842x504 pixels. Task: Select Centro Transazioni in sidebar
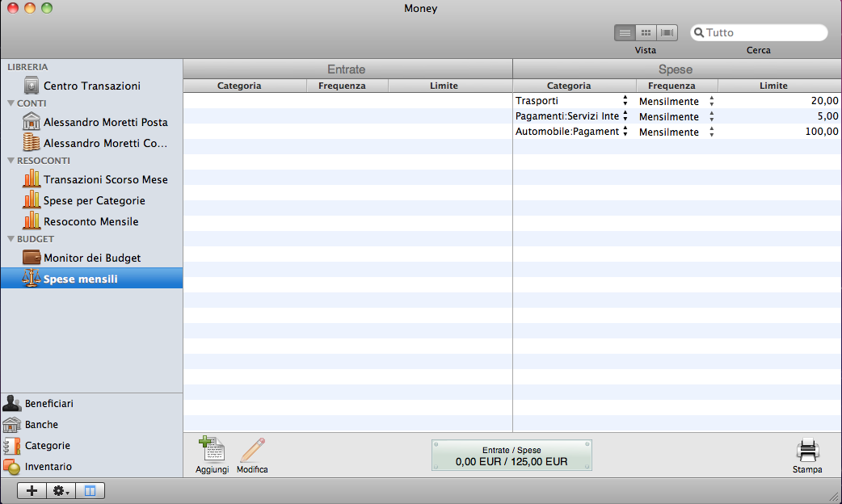[x=92, y=86]
